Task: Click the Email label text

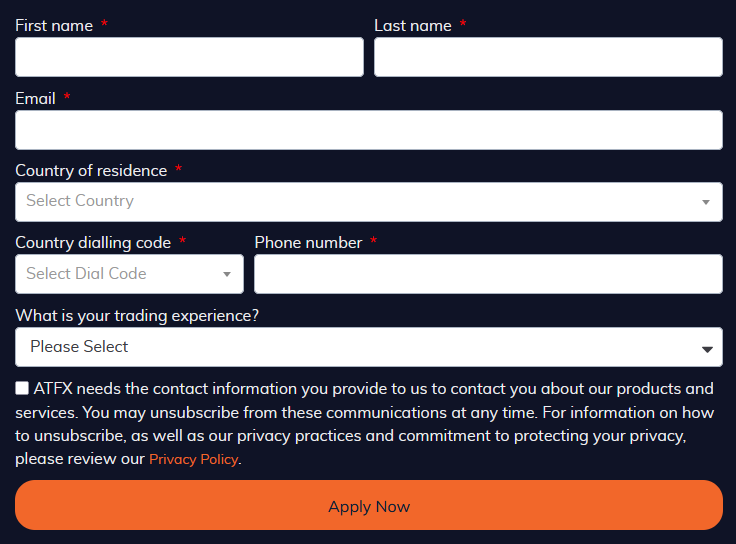Action: [x=35, y=99]
